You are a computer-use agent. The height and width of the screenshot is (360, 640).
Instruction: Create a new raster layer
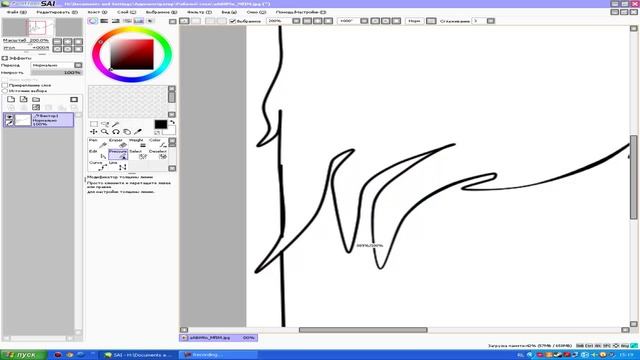(11, 99)
